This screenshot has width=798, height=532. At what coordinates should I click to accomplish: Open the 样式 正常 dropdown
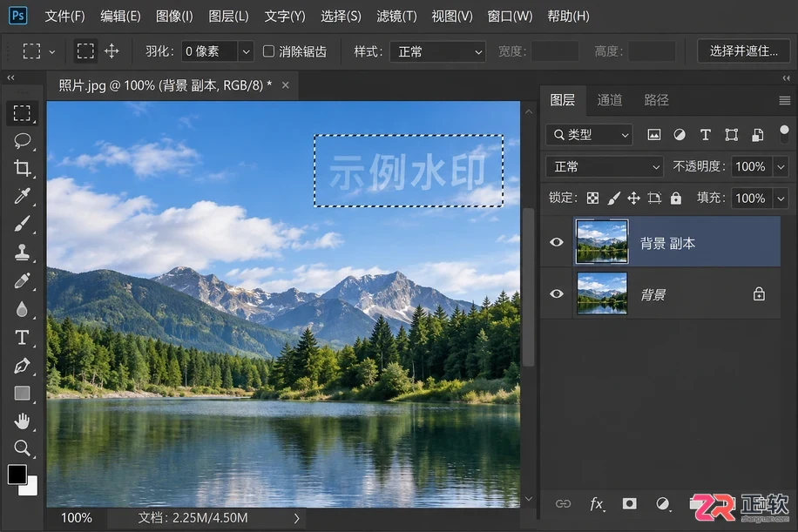click(x=437, y=51)
